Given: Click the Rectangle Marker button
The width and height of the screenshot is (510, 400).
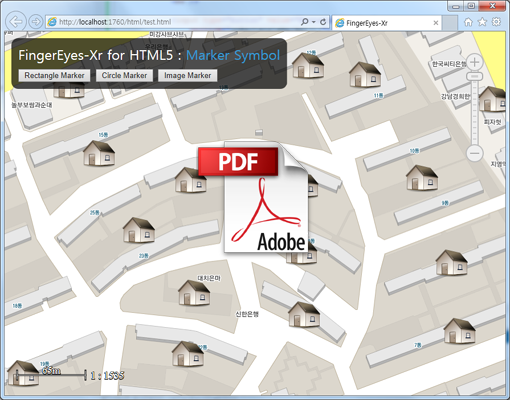Looking at the screenshot, I should coord(54,75).
